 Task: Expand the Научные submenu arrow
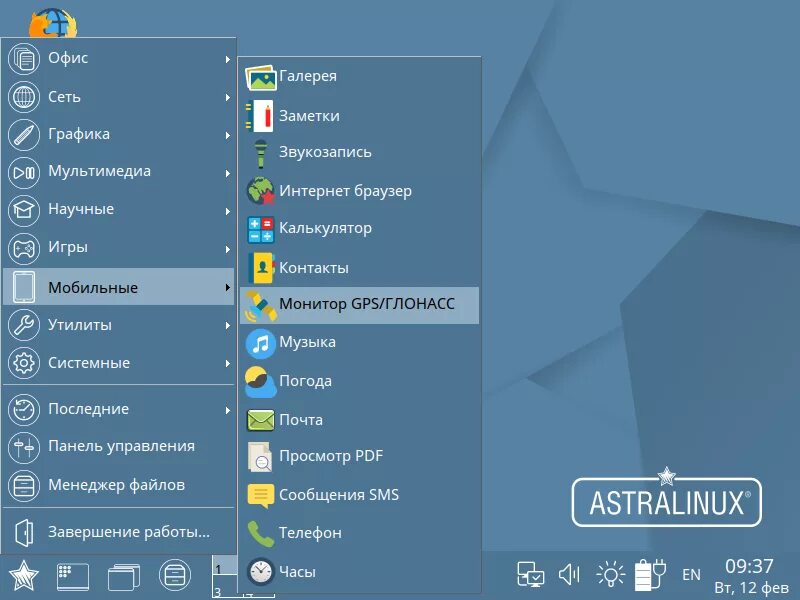pyautogui.click(x=228, y=211)
